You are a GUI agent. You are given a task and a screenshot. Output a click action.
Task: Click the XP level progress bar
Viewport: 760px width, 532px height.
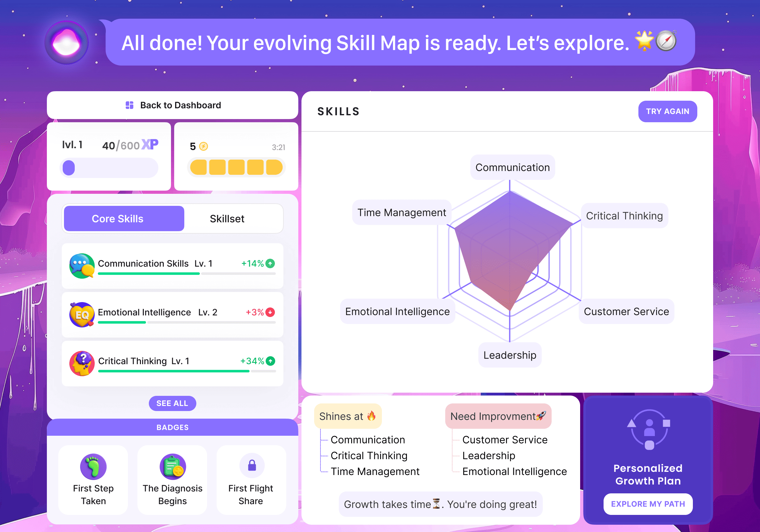tap(109, 168)
